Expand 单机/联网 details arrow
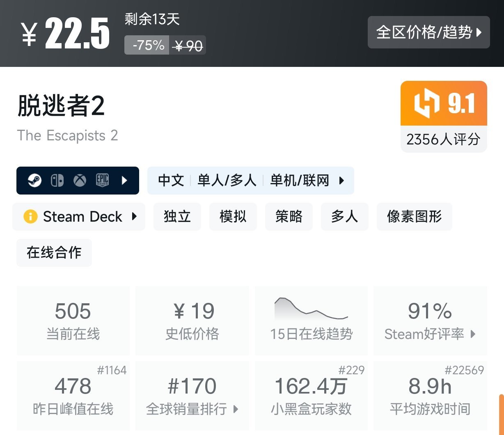Screen dimensions: 504x435 click(x=342, y=181)
